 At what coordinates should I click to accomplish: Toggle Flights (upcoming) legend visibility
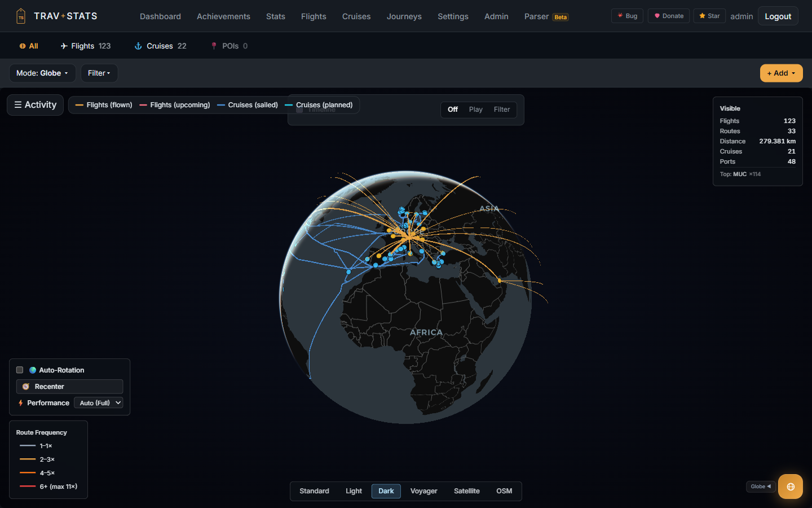pos(175,105)
